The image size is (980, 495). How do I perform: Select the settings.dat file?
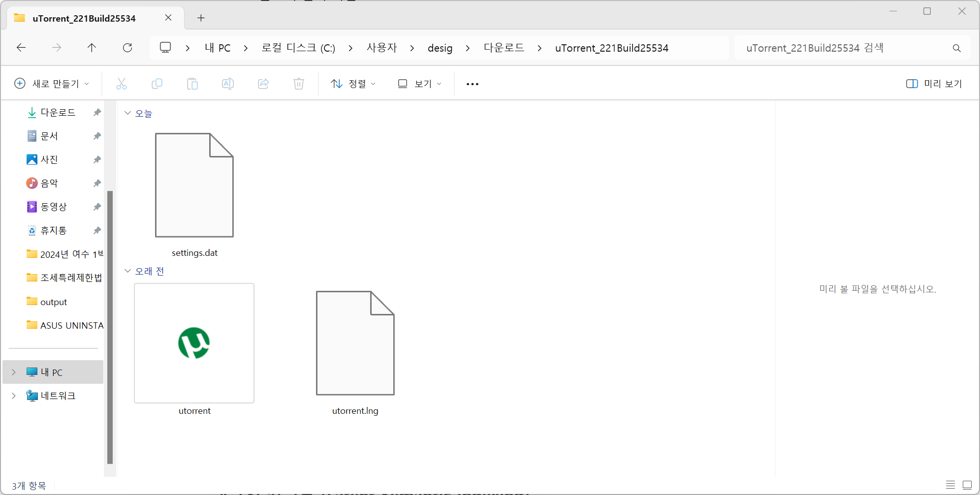[194, 194]
